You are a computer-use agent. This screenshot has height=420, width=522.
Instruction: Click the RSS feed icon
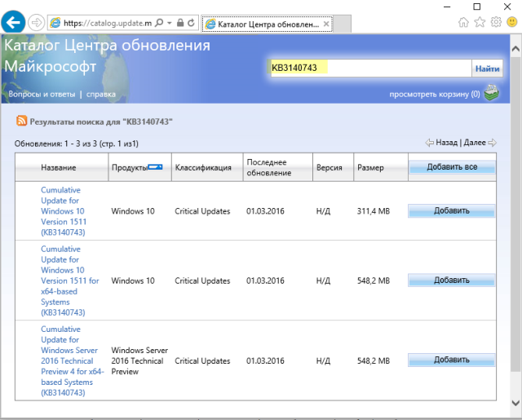point(22,121)
